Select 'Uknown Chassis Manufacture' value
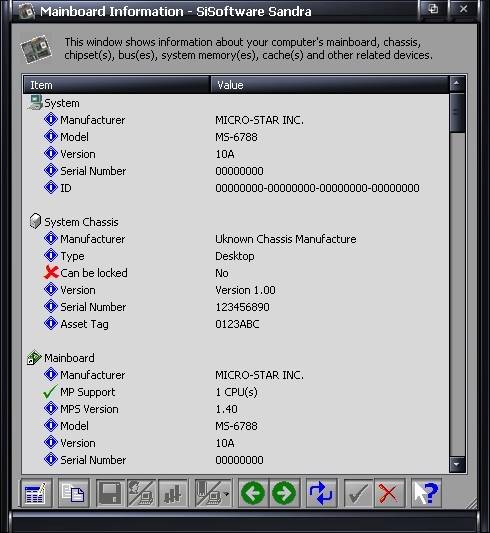 286,239
